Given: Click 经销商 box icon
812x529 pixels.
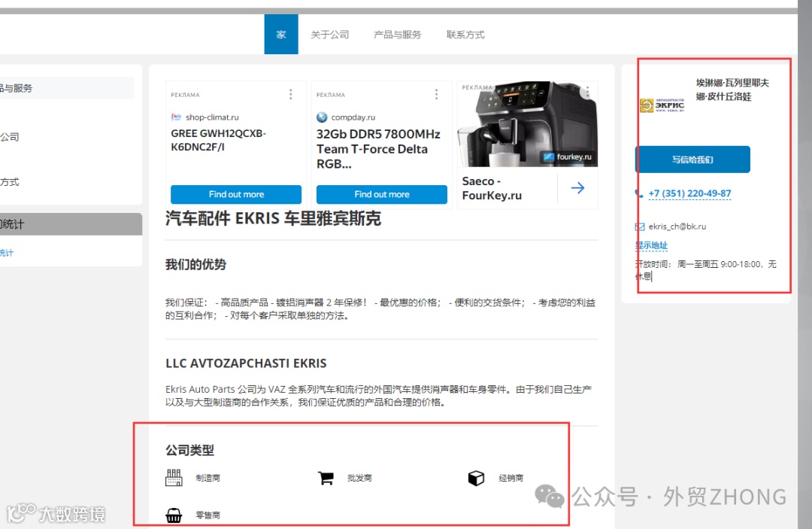Looking at the screenshot, I should coord(476,478).
